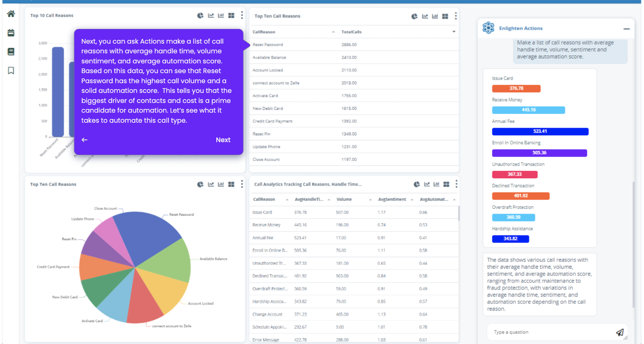Click Error Message row in Call Analytics table
The width and height of the screenshot is (644, 344).
354,339
